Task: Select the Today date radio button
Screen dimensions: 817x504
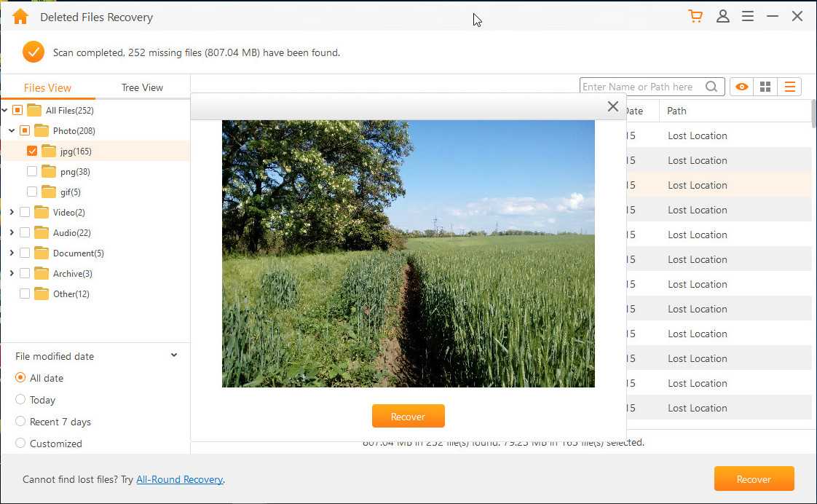Action: pyautogui.click(x=20, y=400)
